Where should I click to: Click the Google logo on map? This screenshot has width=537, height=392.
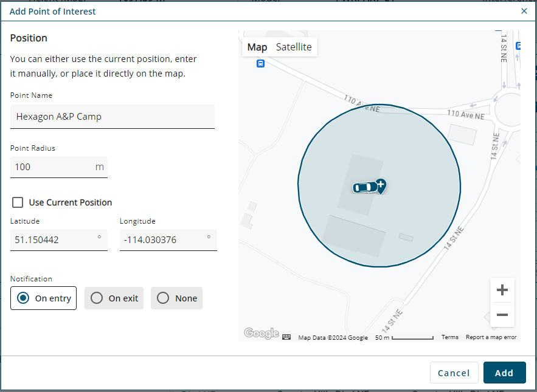click(x=262, y=333)
